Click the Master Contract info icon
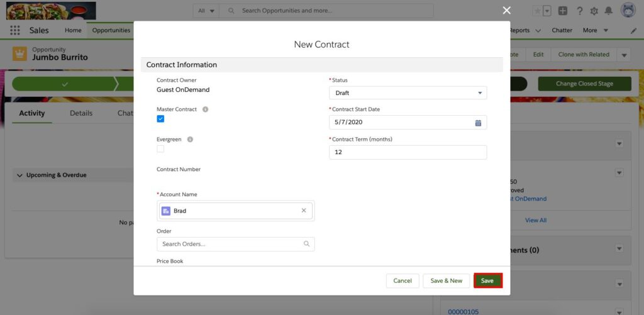 205,109
